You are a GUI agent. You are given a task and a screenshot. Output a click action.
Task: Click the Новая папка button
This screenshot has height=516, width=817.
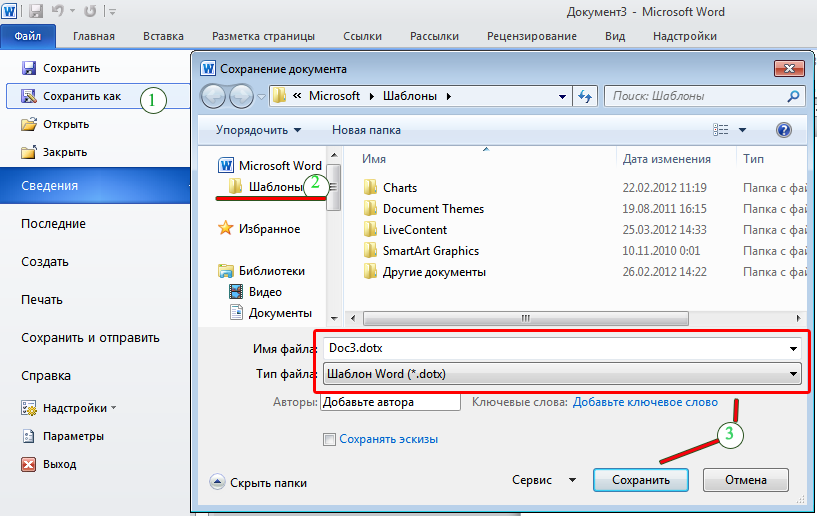[x=366, y=130]
